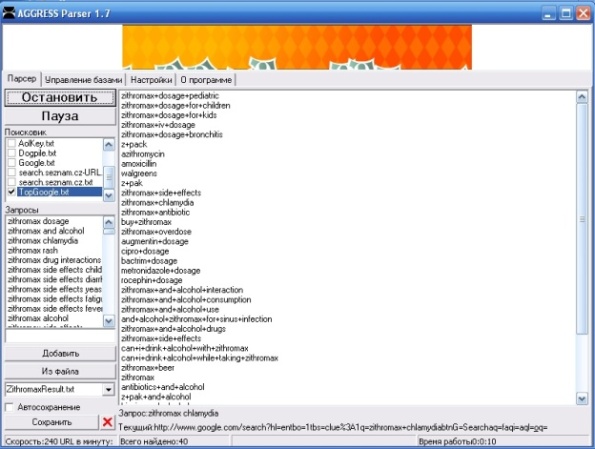Viewport: 595px width, 449px height.
Task: Click the search engine list scrollbar thumb
Action: coord(109,177)
